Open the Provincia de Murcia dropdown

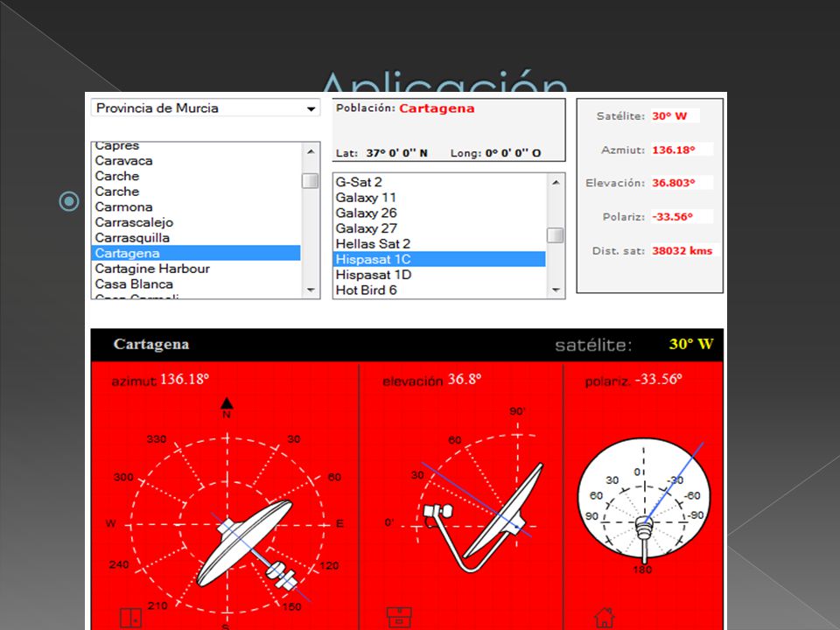[206, 108]
